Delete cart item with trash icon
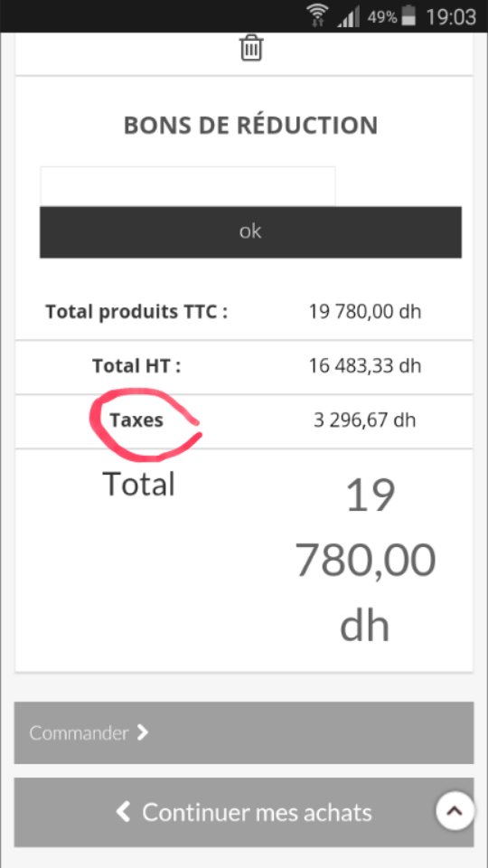The width and height of the screenshot is (488, 868). pyautogui.click(x=251, y=48)
